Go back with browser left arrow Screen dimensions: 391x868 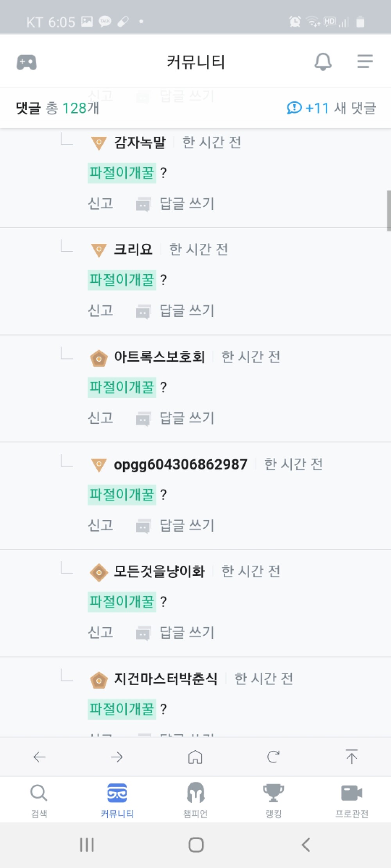[x=39, y=757]
